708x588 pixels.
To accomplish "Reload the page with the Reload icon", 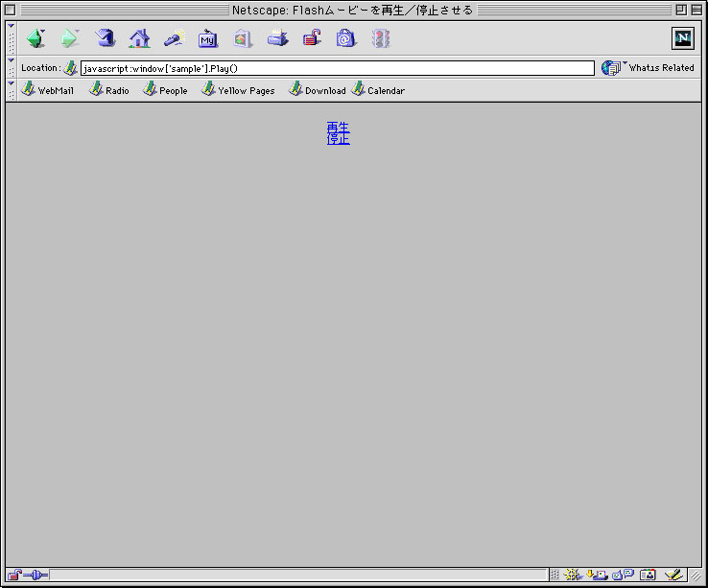I will 105,38.
